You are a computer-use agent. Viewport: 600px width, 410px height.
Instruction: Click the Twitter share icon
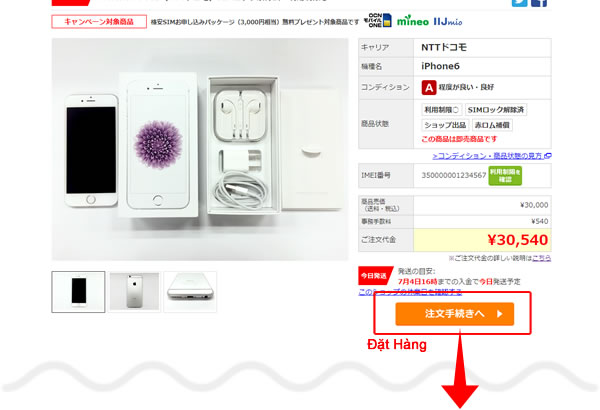(519, 3)
